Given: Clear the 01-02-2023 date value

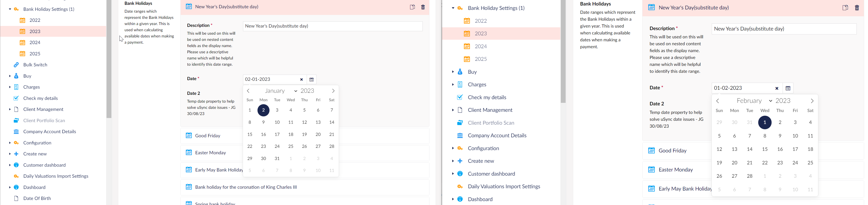Looking at the screenshot, I should [777, 88].
